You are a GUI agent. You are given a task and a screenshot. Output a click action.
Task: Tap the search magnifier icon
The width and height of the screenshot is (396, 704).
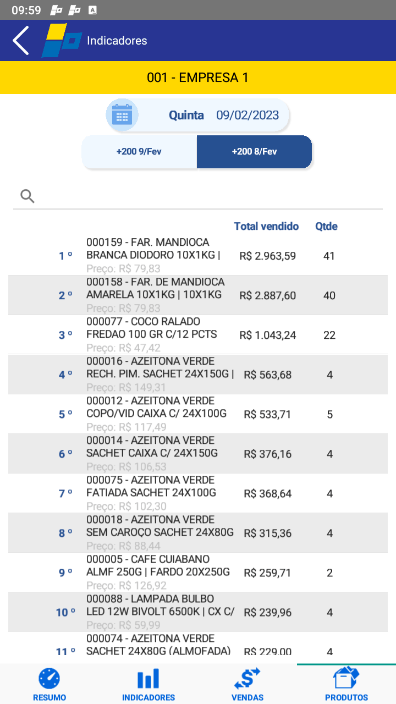(27, 196)
